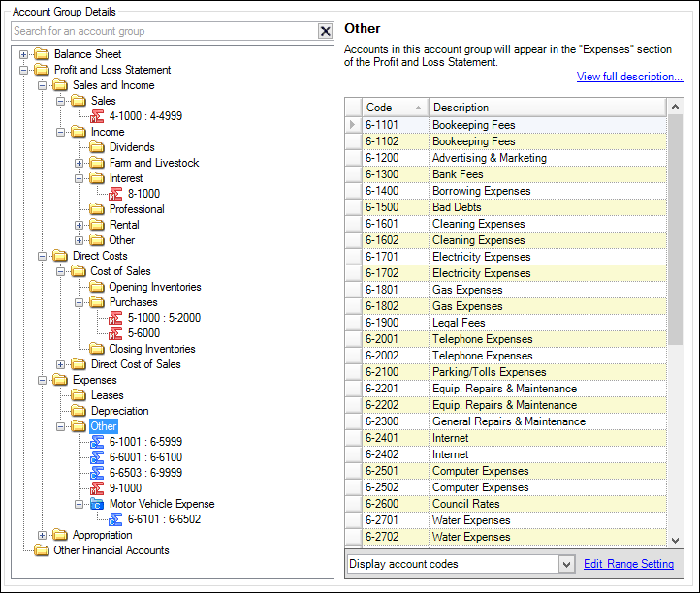Open the View full description link
The height and width of the screenshot is (593, 700).
(629, 77)
